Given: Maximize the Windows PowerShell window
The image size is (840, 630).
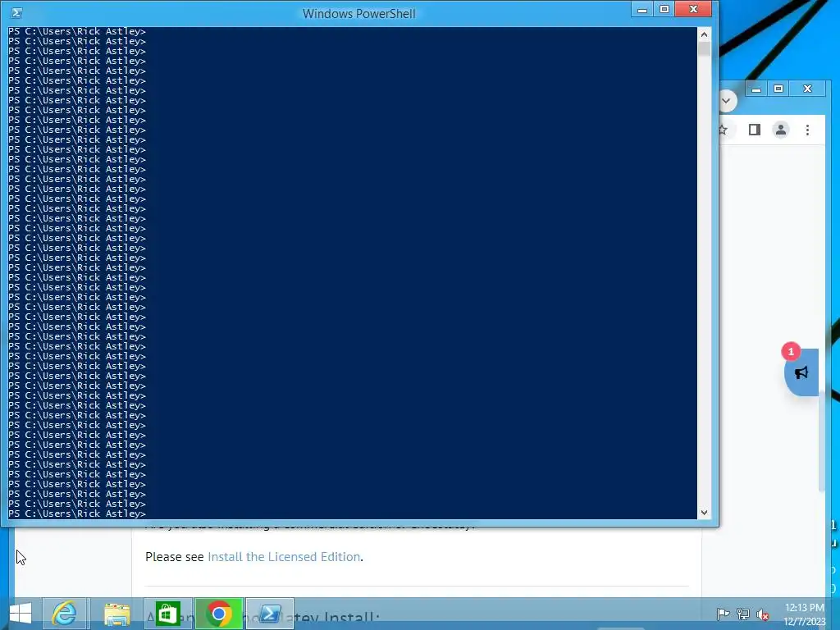Looking at the screenshot, I should tap(664, 9).
